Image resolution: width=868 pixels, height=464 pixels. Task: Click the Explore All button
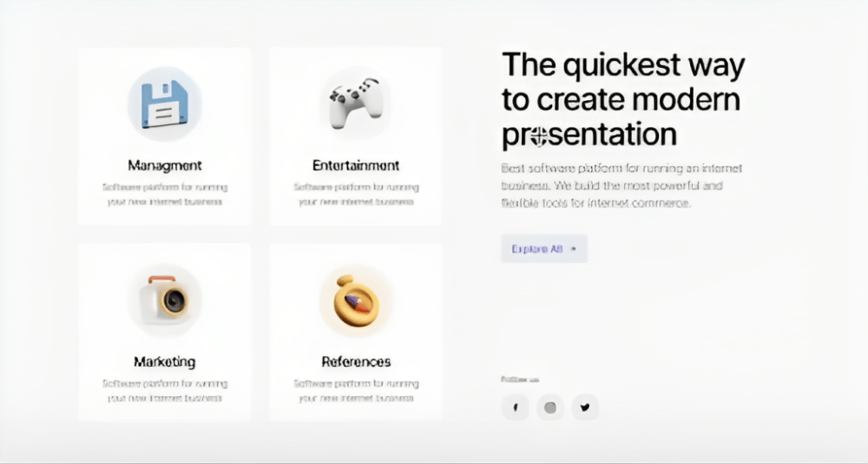coord(544,249)
